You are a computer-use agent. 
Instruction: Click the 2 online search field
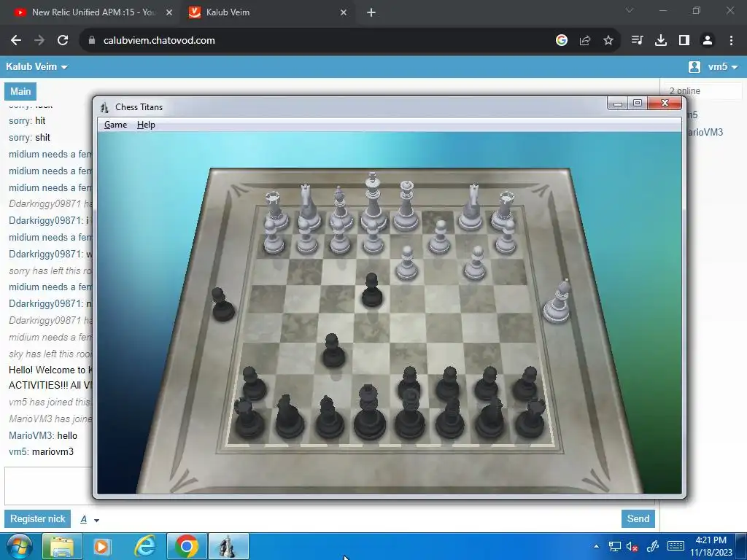pos(703,90)
